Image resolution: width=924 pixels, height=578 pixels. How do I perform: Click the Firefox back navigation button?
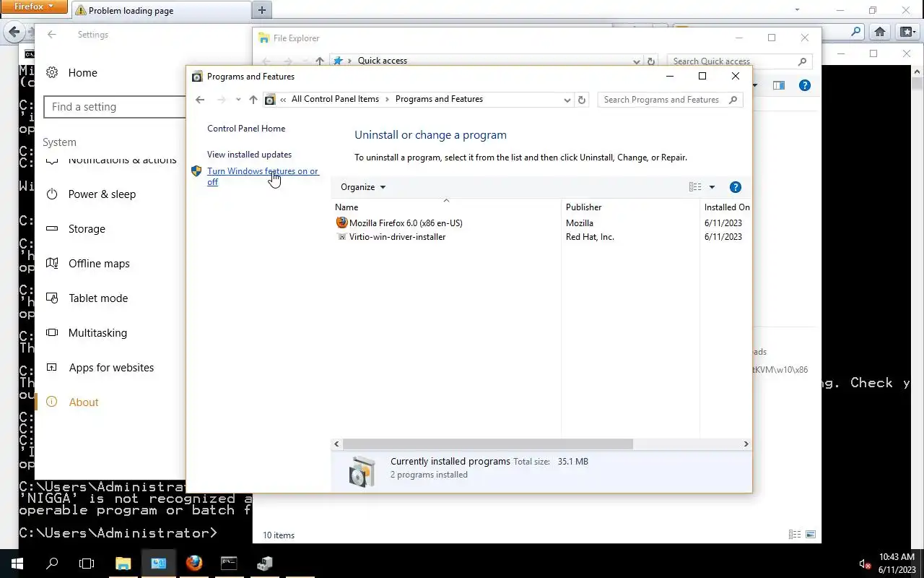coord(14,32)
